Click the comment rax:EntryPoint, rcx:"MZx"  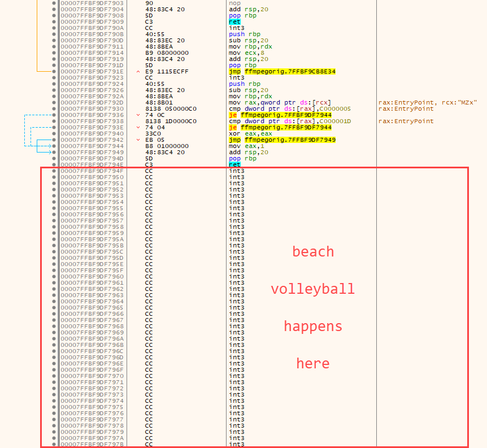(428, 103)
